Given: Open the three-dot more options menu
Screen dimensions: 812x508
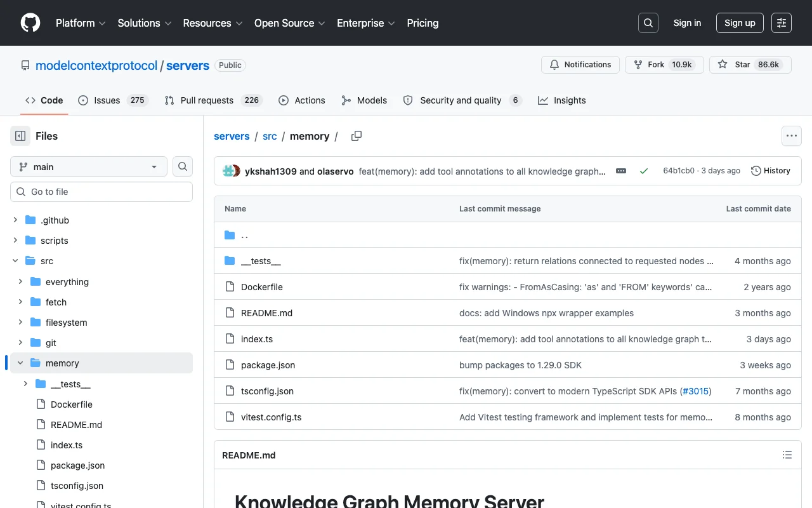Looking at the screenshot, I should pyautogui.click(x=791, y=136).
